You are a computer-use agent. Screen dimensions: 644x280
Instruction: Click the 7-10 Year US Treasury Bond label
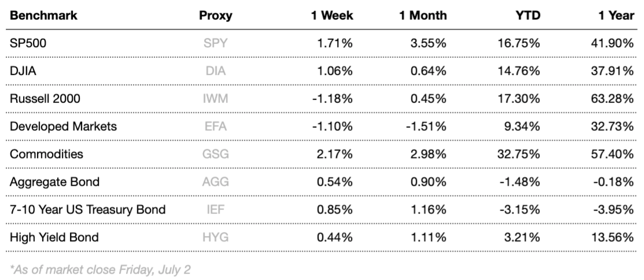88,209
